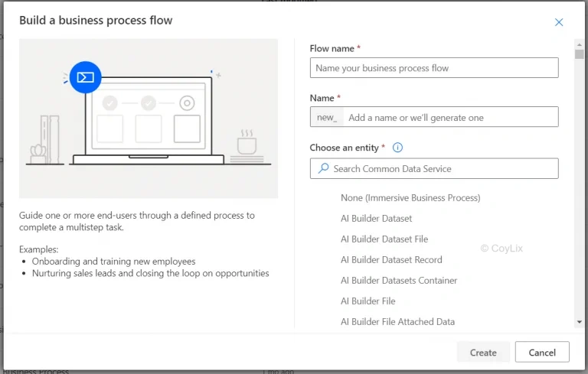Click the Name field with new_ prefix
The width and height of the screenshot is (588, 374).
coord(434,117)
